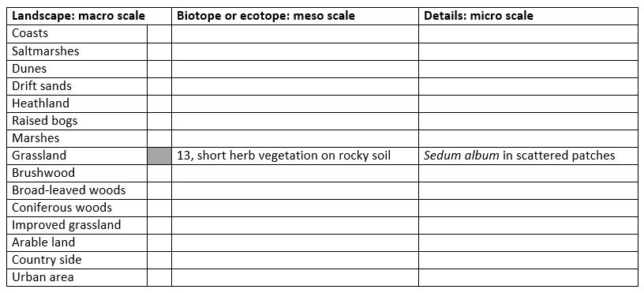
Task: Select the 'Biotope or ecotope: meso scale' header
Action: pos(295,16)
